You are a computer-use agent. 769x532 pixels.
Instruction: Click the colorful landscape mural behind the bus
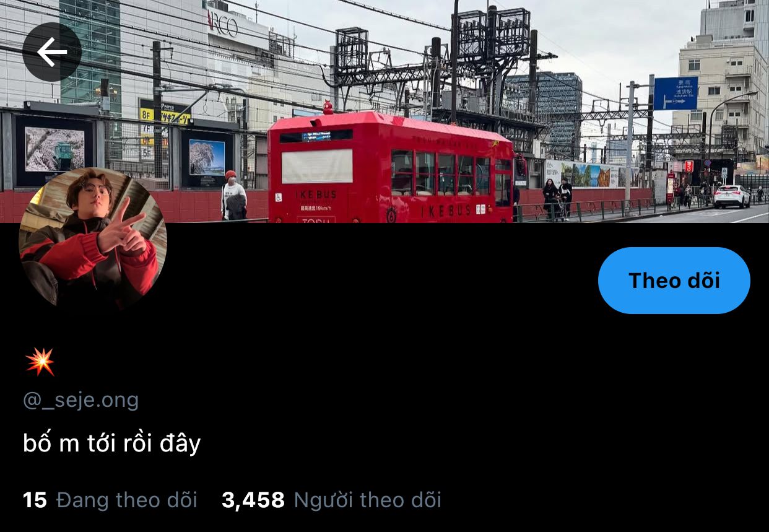(591, 175)
